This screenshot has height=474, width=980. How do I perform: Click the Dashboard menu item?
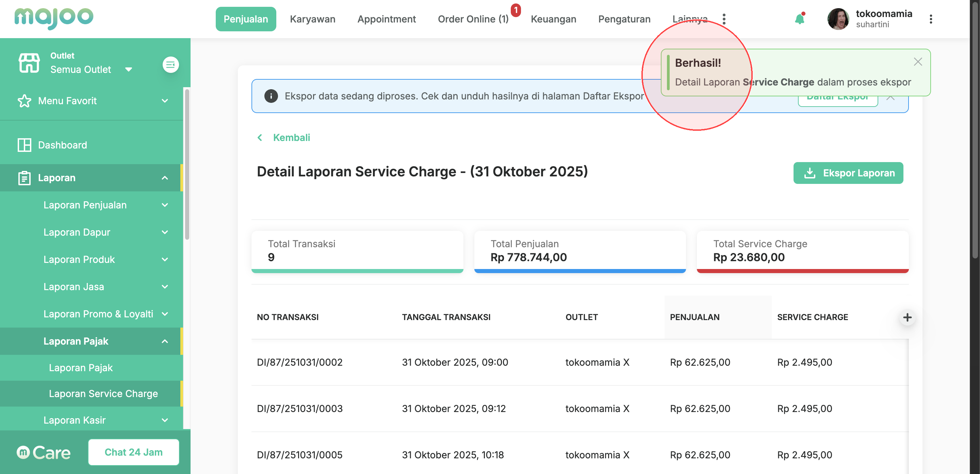pos(62,145)
